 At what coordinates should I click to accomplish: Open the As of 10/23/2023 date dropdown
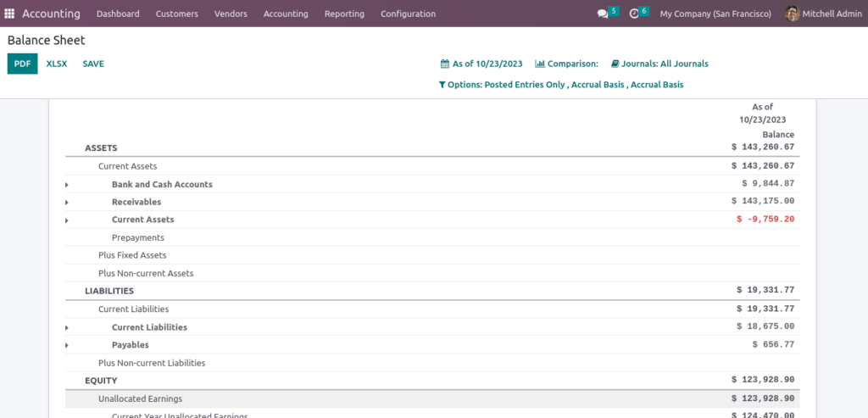(x=481, y=64)
